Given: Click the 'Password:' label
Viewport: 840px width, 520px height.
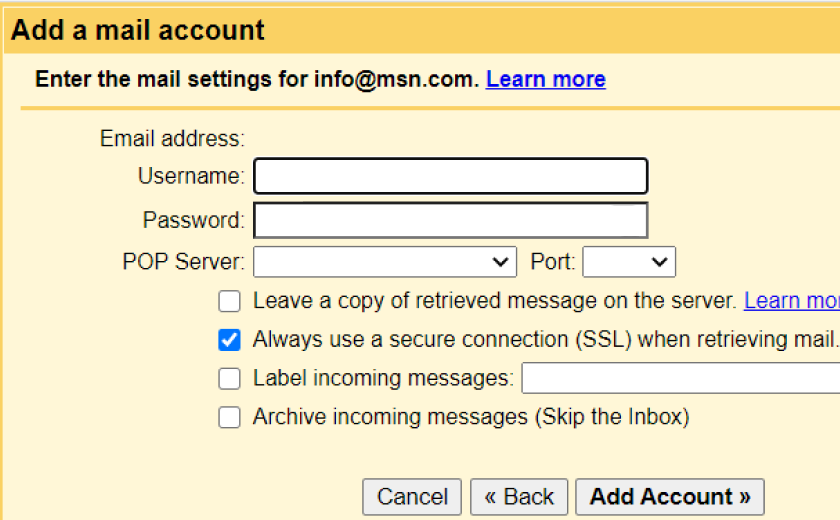Looking at the screenshot, I should [x=194, y=220].
